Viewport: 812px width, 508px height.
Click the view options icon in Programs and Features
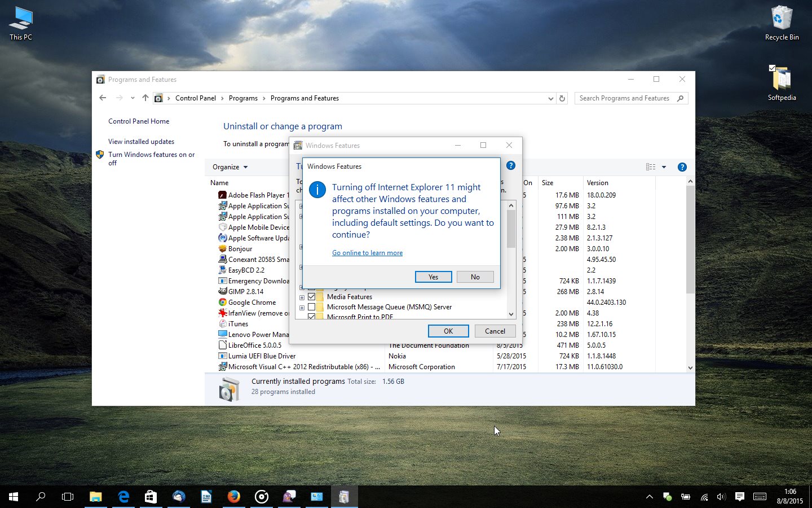[651, 167]
